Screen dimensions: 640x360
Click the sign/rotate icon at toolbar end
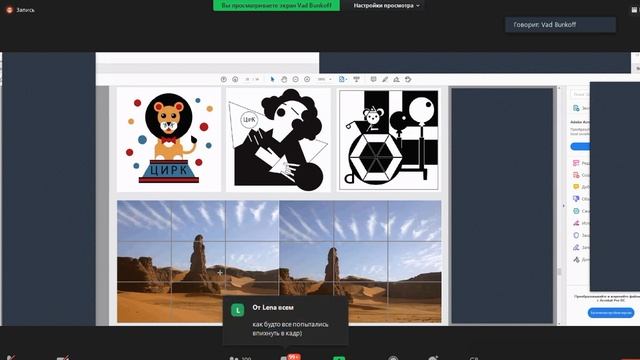point(408,79)
